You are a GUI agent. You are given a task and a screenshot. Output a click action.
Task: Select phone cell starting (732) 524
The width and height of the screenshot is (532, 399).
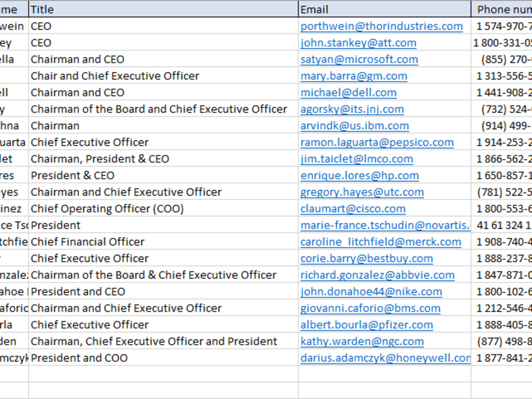(x=502, y=109)
